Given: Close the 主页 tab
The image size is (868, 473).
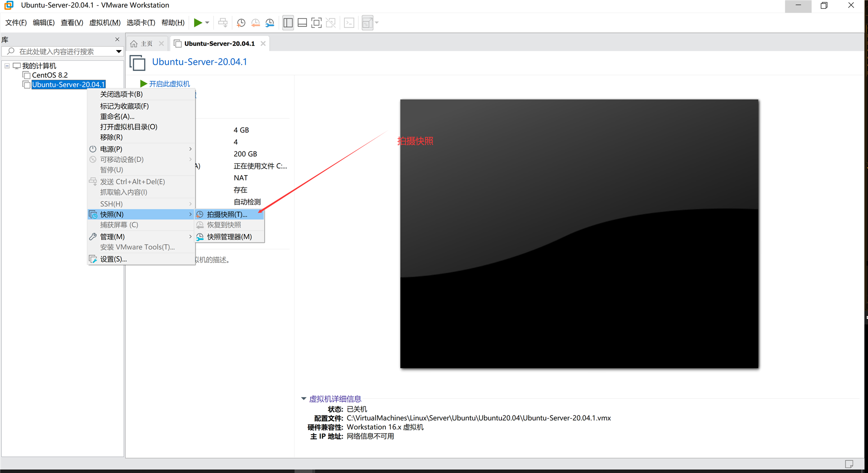Looking at the screenshot, I should 161,44.
